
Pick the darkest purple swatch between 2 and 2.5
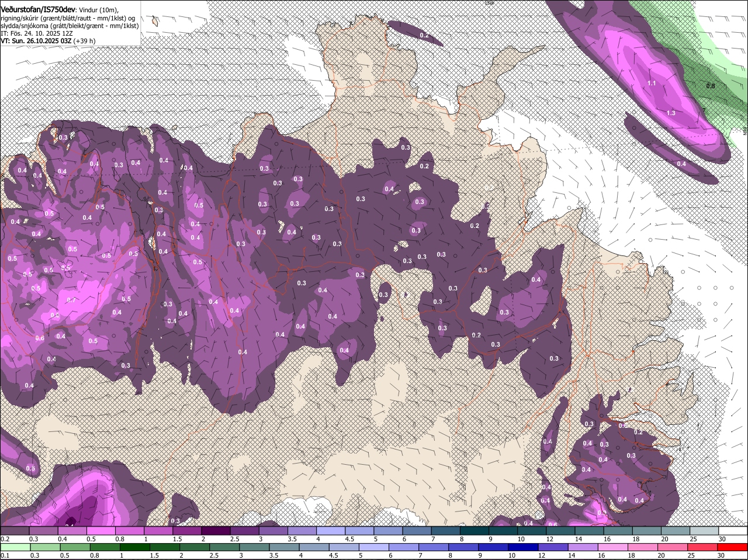tap(216, 531)
